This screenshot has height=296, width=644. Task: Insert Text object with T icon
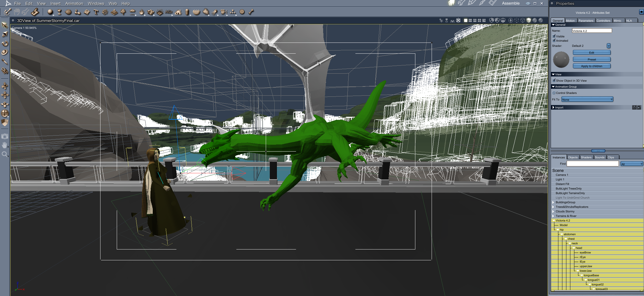tap(96, 12)
